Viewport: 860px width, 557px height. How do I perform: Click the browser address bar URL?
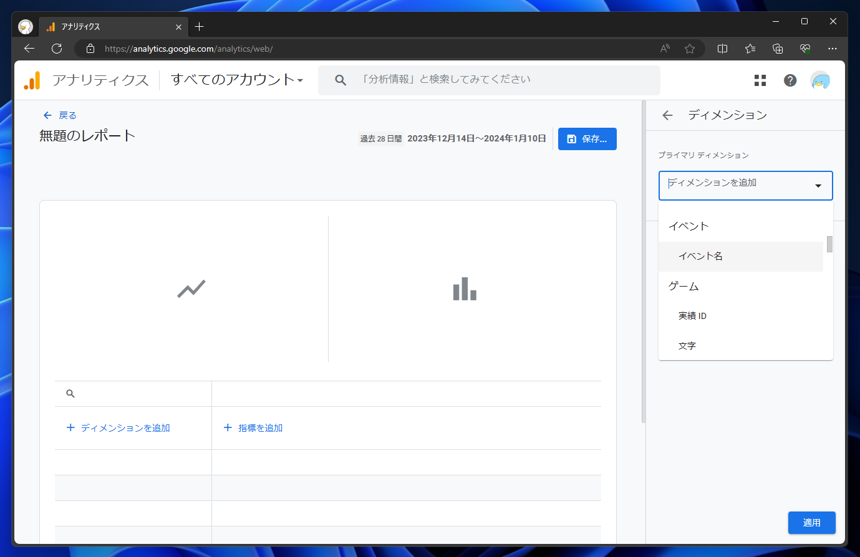coord(189,49)
